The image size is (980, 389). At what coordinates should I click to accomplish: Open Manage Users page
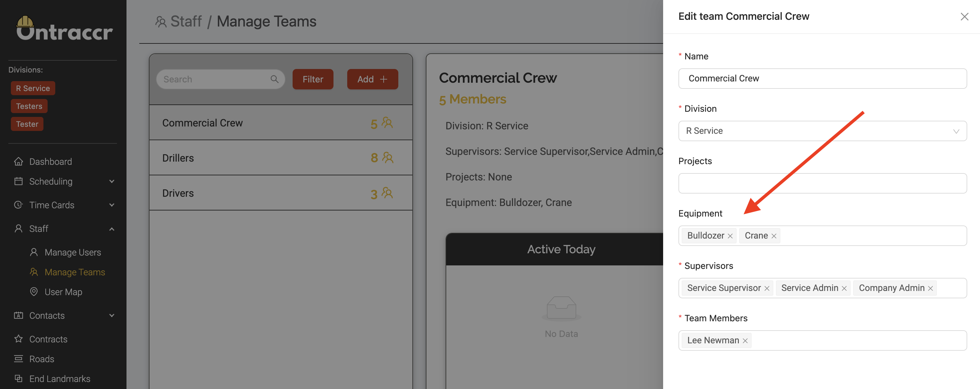click(73, 252)
